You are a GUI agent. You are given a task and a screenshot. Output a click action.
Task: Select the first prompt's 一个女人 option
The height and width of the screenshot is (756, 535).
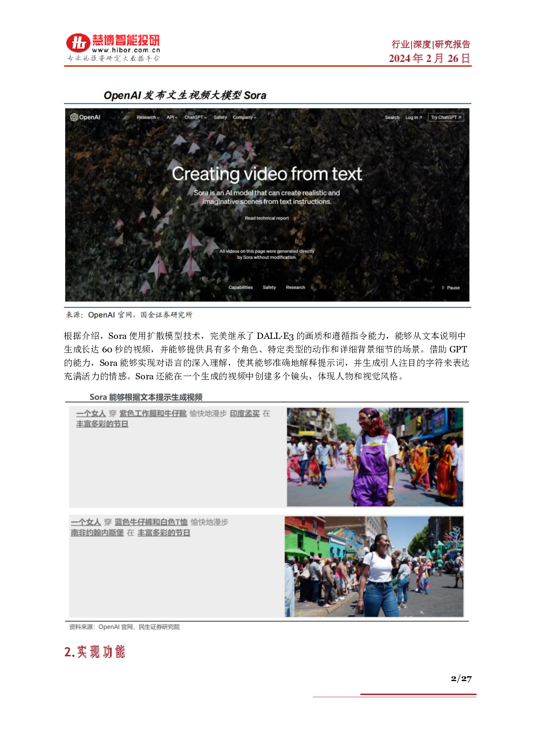click(x=91, y=413)
